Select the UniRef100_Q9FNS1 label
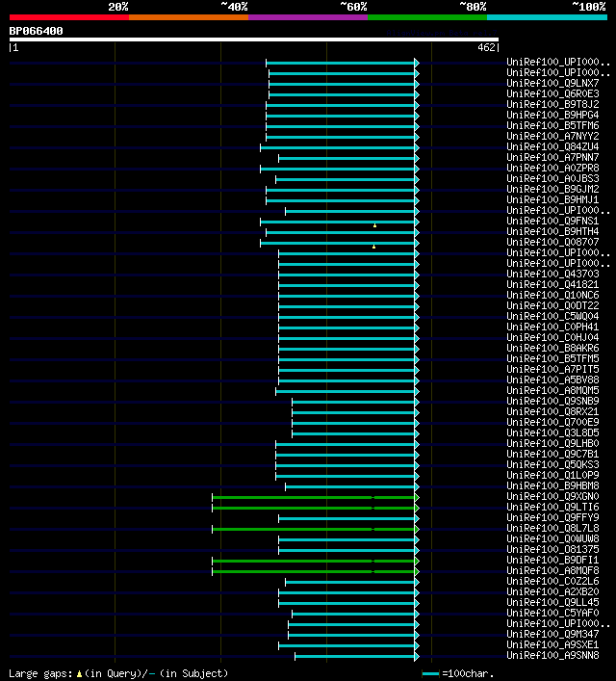 coord(552,222)
